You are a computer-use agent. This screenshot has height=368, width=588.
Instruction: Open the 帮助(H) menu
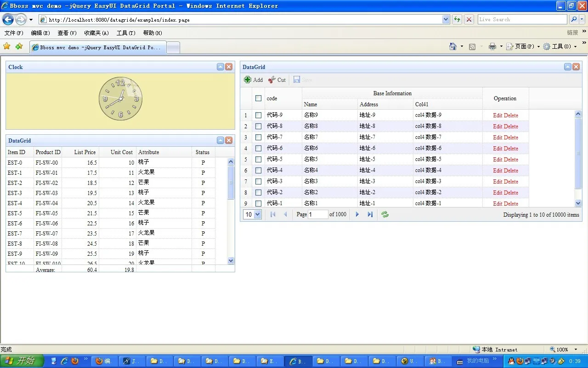153,33
